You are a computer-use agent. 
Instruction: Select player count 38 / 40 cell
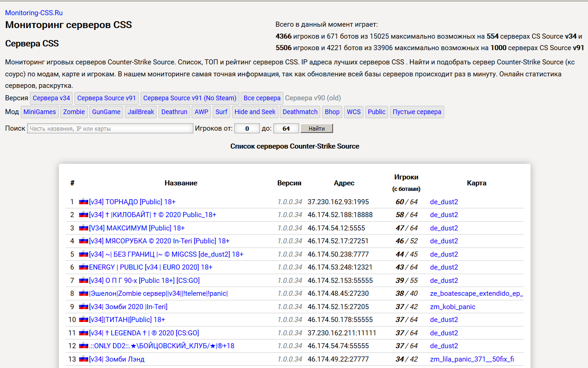pos(406,293)
